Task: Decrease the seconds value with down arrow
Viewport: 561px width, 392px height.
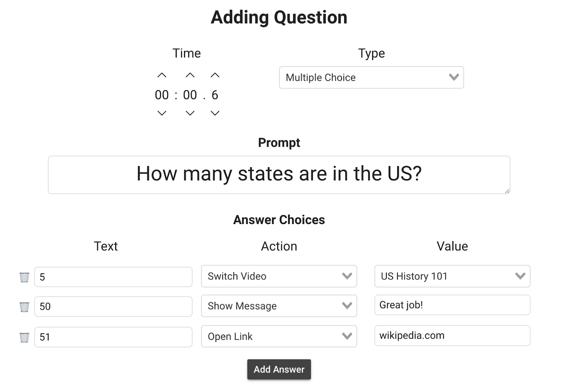Action: pos(215,113)
